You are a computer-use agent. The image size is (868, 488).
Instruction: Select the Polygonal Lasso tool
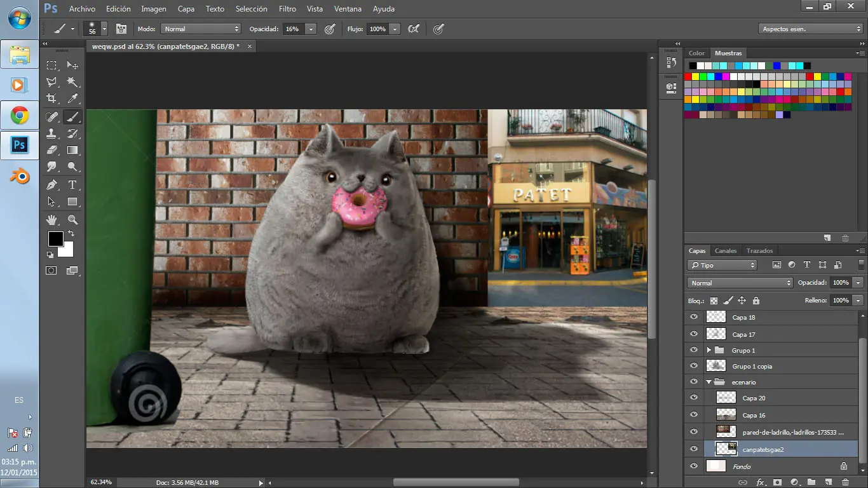(x=51, y=82)
